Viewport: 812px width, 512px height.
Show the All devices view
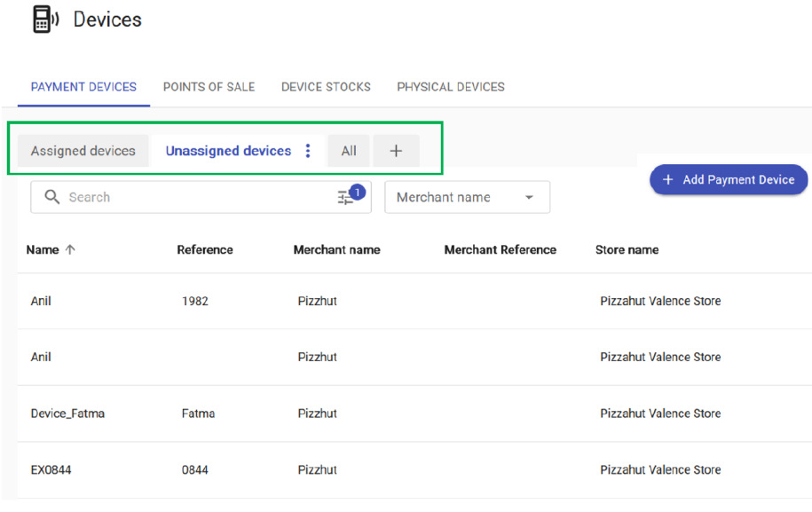[x=349, y=151]
